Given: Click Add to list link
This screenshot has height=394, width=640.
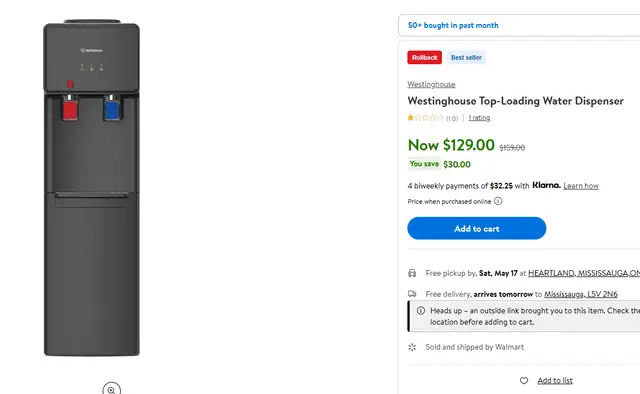Looking at the screenshot, I should click(555, 381).
